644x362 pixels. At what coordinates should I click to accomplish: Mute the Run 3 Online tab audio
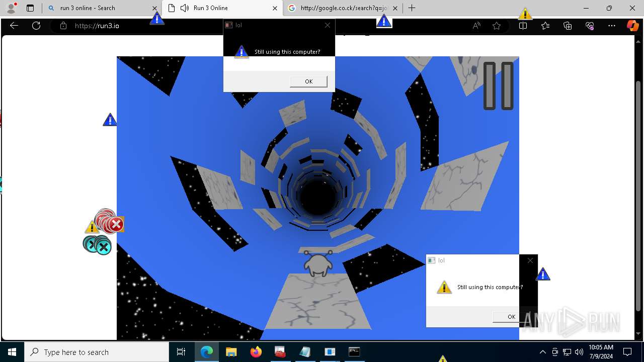[185, 8]
